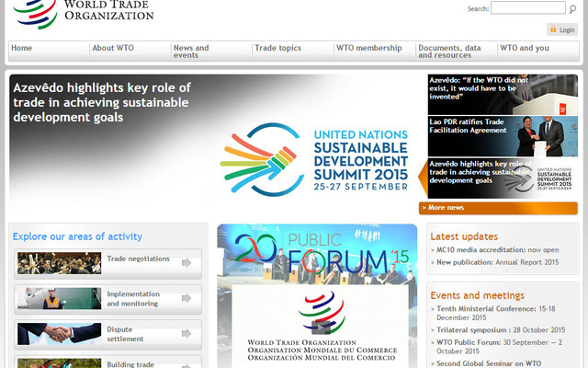This screenshot has height=368, width=588.
Task: Click the lock icon on Login
Action: click(x=553, y=29)
